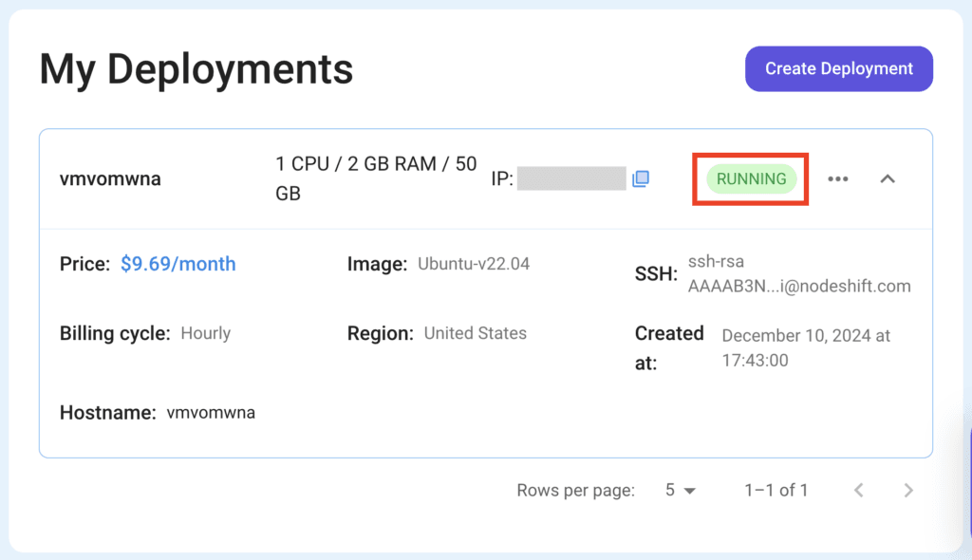Click the Create Deployment button
The width and height of the screenshot is (972, 560).
(x=838, y=68)
